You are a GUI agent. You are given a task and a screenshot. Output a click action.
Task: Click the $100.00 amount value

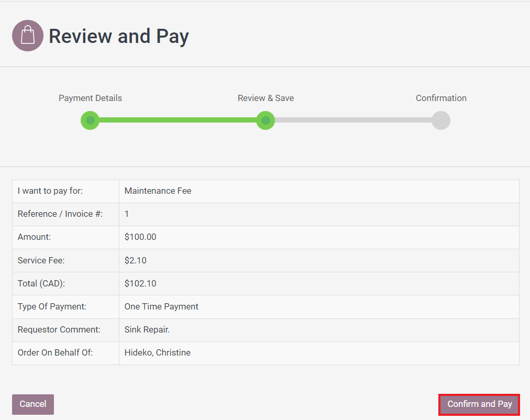[140, 237]
